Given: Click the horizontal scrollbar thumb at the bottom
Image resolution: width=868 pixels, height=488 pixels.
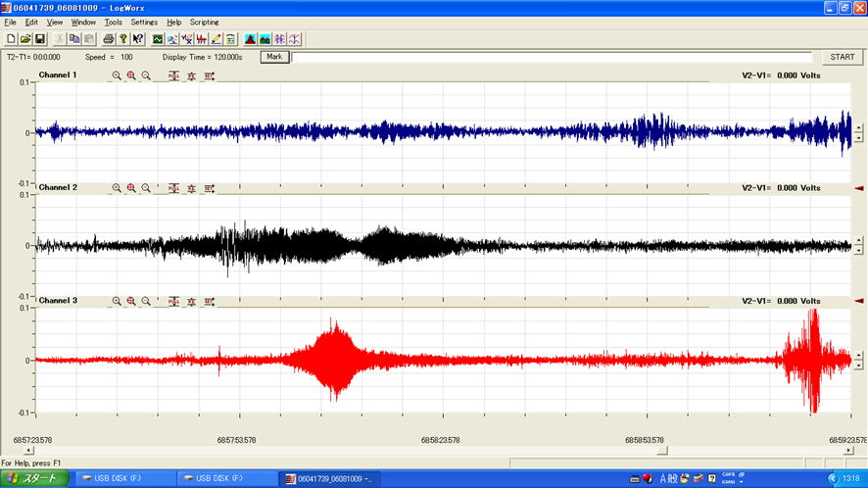Looking at the screenshot, I should point(662,451).
